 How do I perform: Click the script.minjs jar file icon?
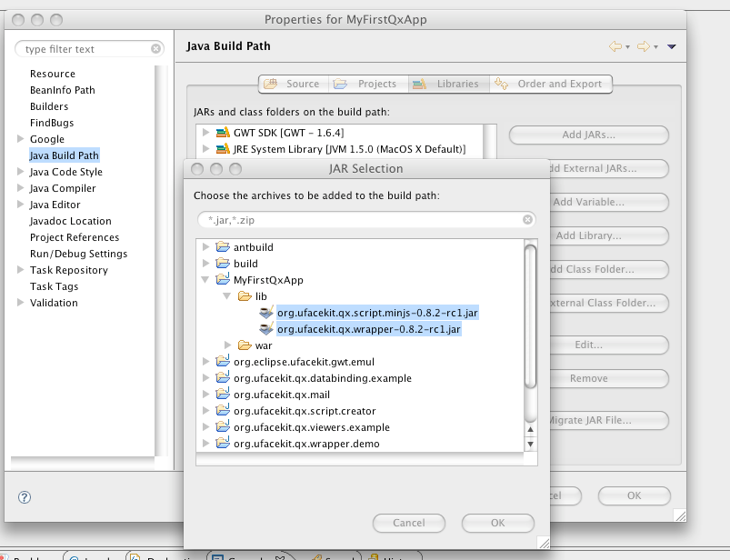tap(266, 313)
